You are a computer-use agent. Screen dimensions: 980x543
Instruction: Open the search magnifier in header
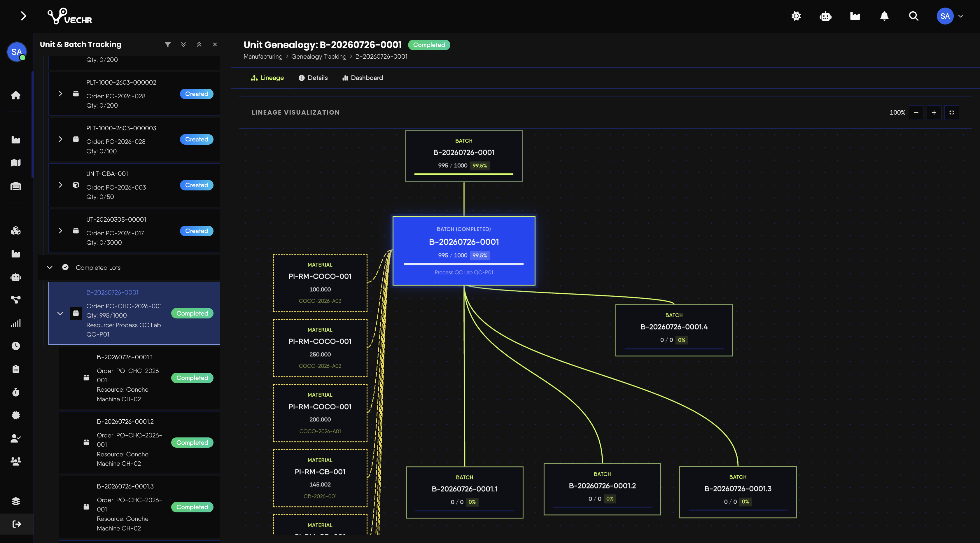[x=914, y=16]
